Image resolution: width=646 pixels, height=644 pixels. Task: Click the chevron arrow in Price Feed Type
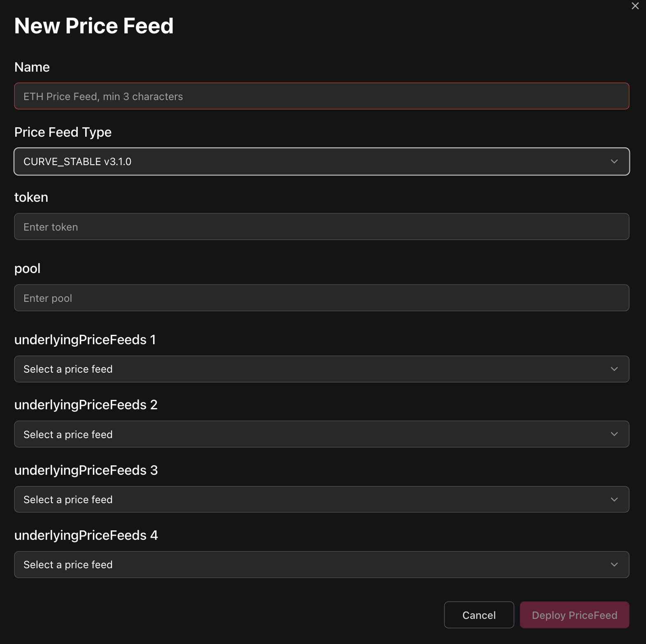614,161
